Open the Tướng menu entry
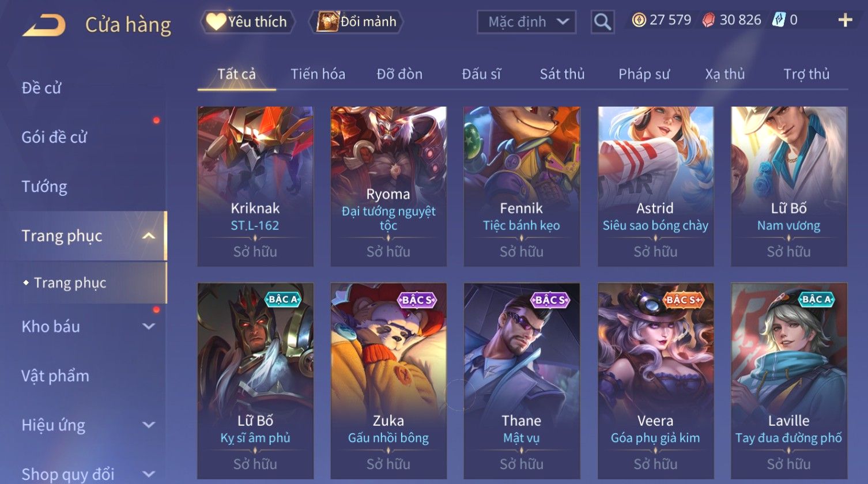 coord(44,187)
